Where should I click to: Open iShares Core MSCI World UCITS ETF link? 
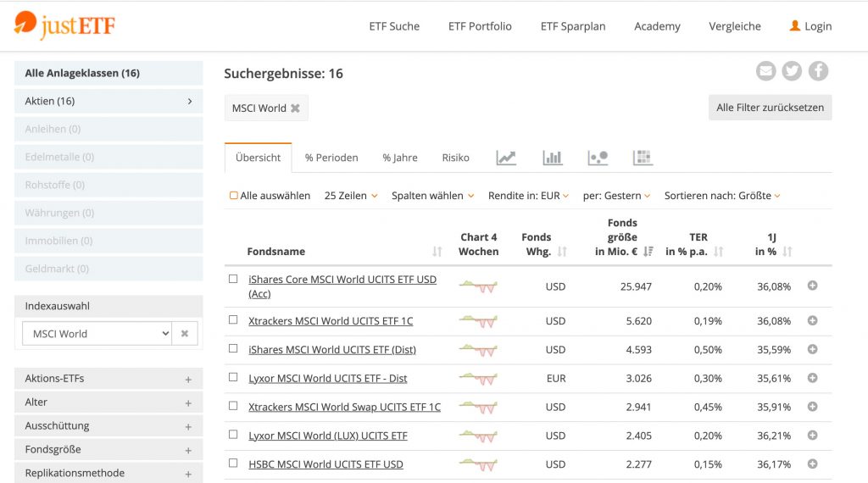pos(342,286)
